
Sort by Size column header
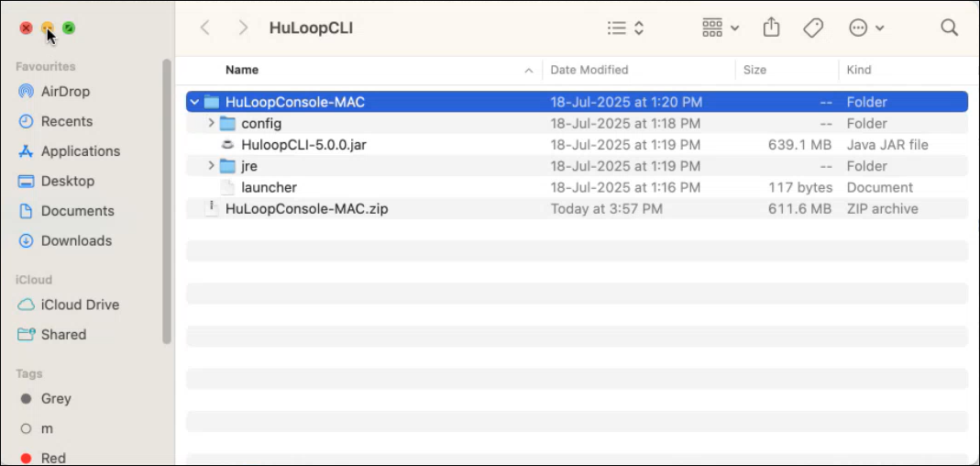coord(754,70)
